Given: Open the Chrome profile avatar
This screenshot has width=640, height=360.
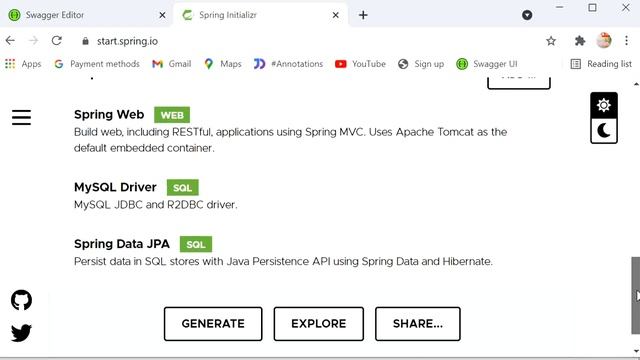Looking at the screenshot, I should click(x=604, y=40).
